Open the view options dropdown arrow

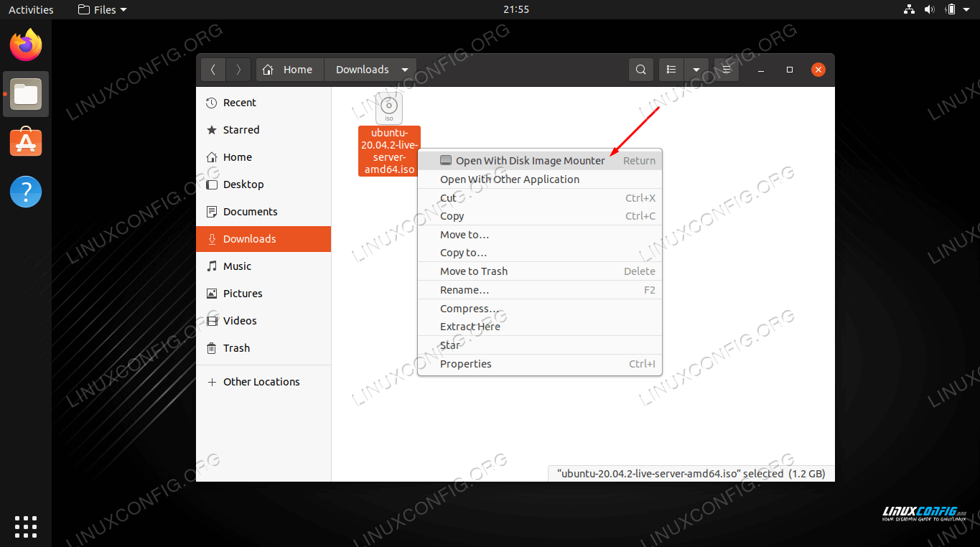[x=696, y=70]
